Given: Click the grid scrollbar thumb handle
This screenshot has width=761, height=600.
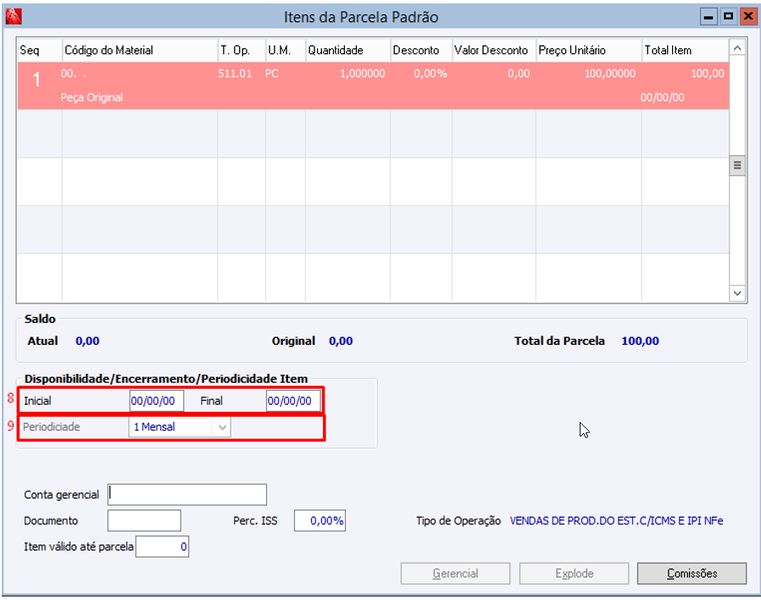Looking at the screenshot, I should (737, 166).
